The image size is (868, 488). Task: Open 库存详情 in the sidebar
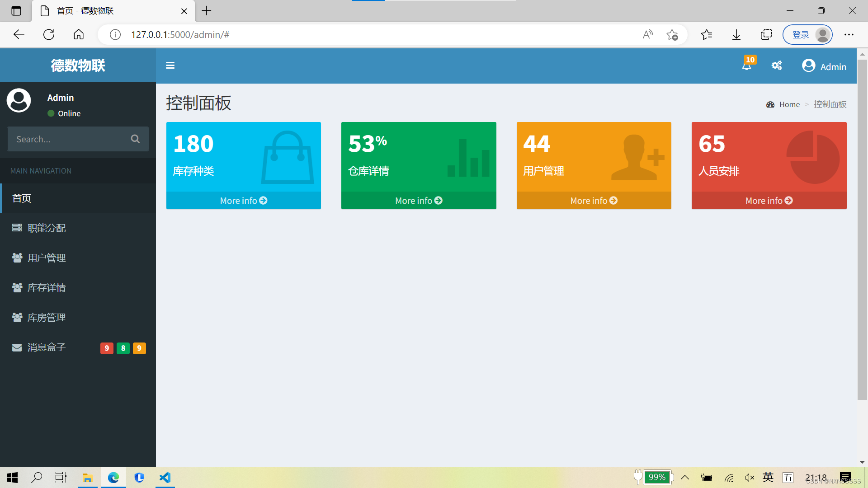point(47,287)
